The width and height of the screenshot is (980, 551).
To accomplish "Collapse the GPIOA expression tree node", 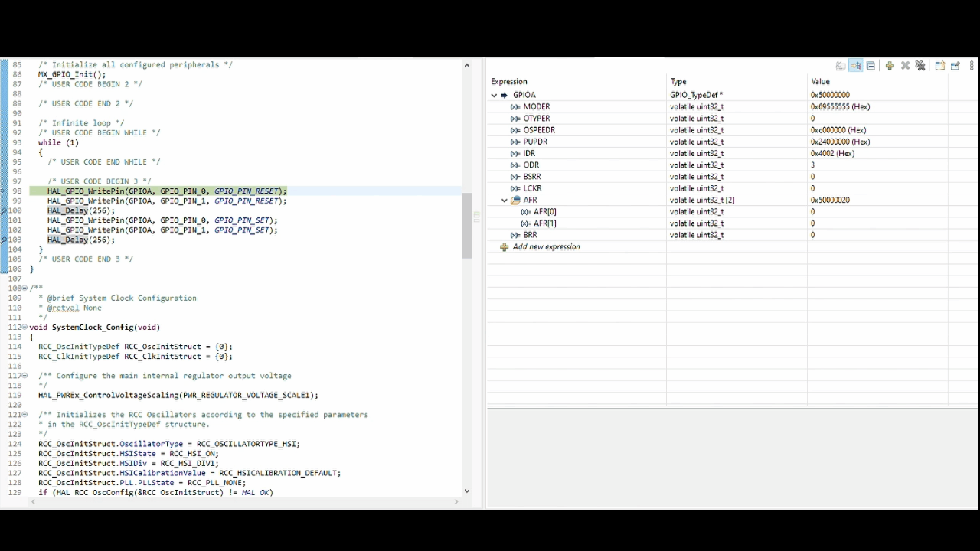I will (494, 96).
